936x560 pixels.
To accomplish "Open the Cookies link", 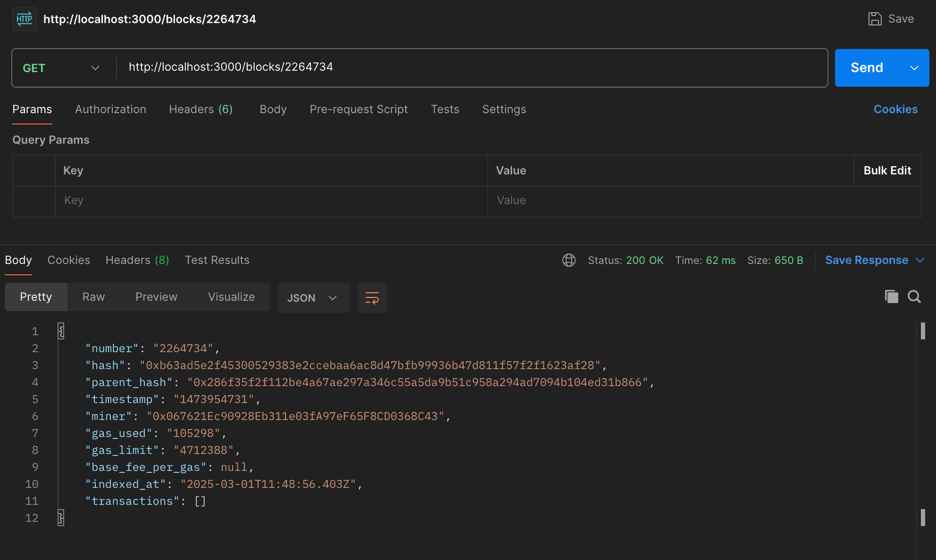I will [895, 109].
